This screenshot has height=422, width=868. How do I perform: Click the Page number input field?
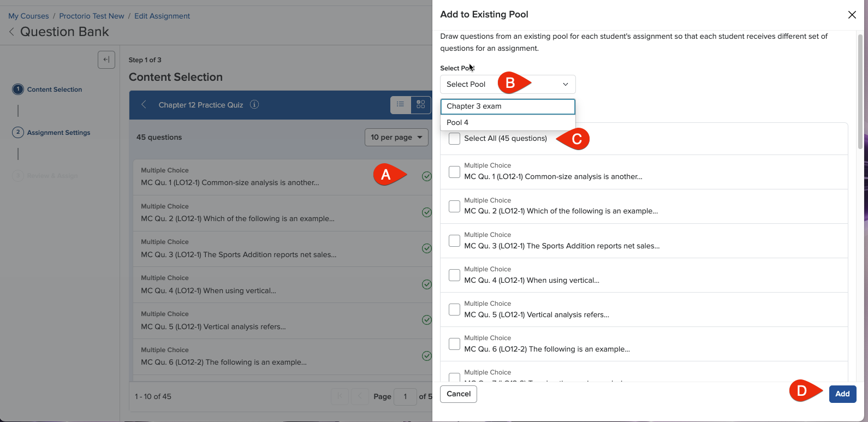coord(405,396)
